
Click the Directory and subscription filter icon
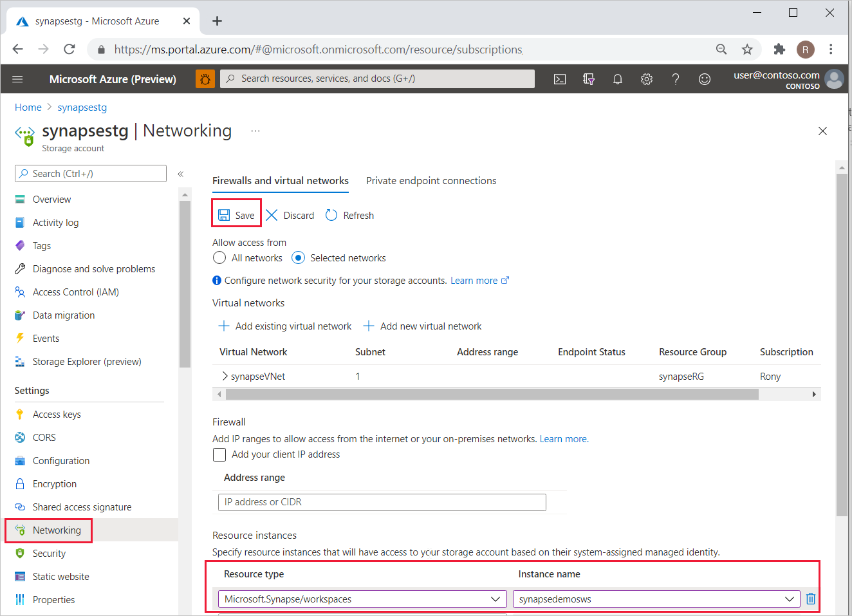[588, 79]
